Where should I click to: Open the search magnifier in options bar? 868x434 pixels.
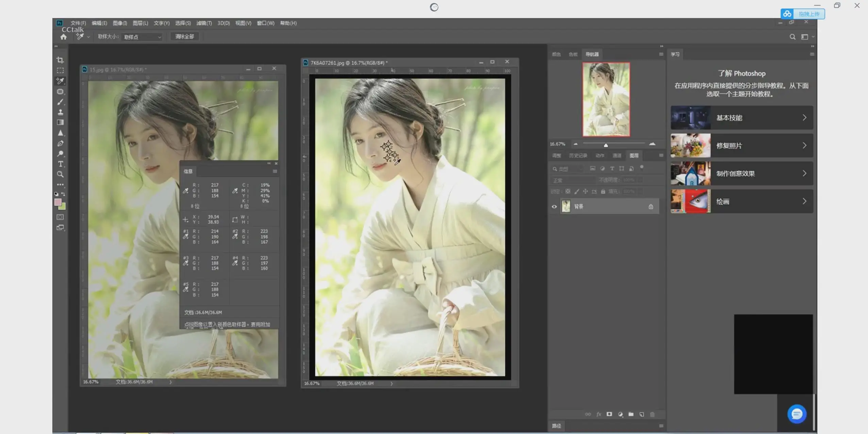(x=792, y=37)
